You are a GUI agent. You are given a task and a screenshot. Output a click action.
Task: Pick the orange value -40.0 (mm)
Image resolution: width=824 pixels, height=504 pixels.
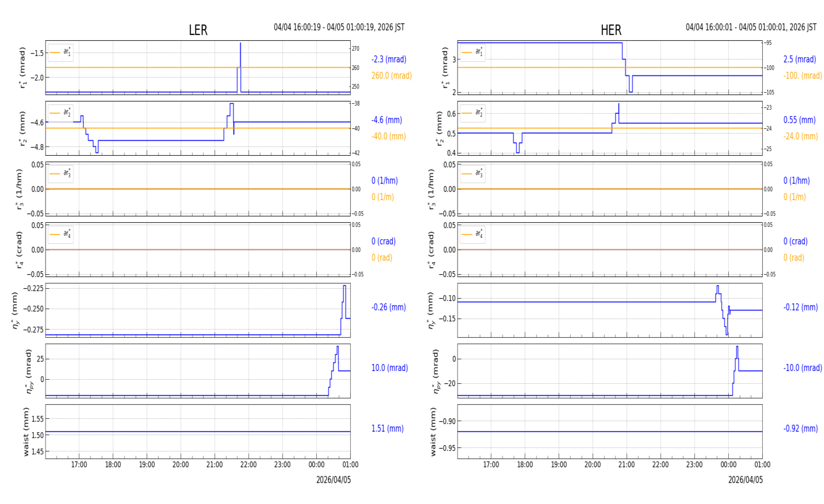tap(389, 136)
